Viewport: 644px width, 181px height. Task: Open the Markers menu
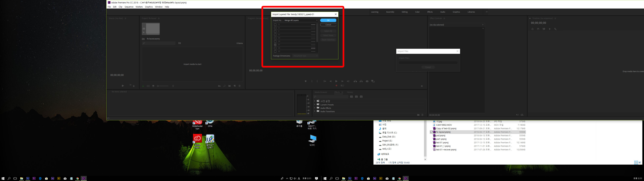tap(139, 7)
